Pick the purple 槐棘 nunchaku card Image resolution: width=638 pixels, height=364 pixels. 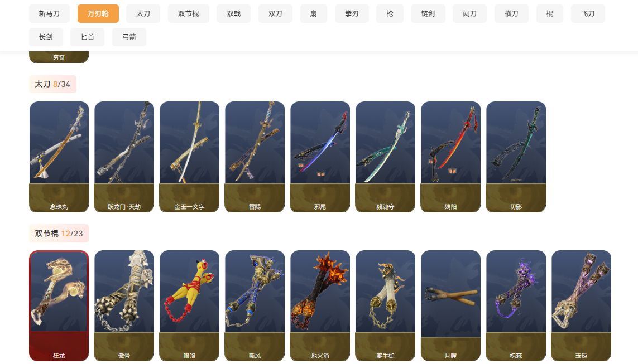tap(516, 305)
